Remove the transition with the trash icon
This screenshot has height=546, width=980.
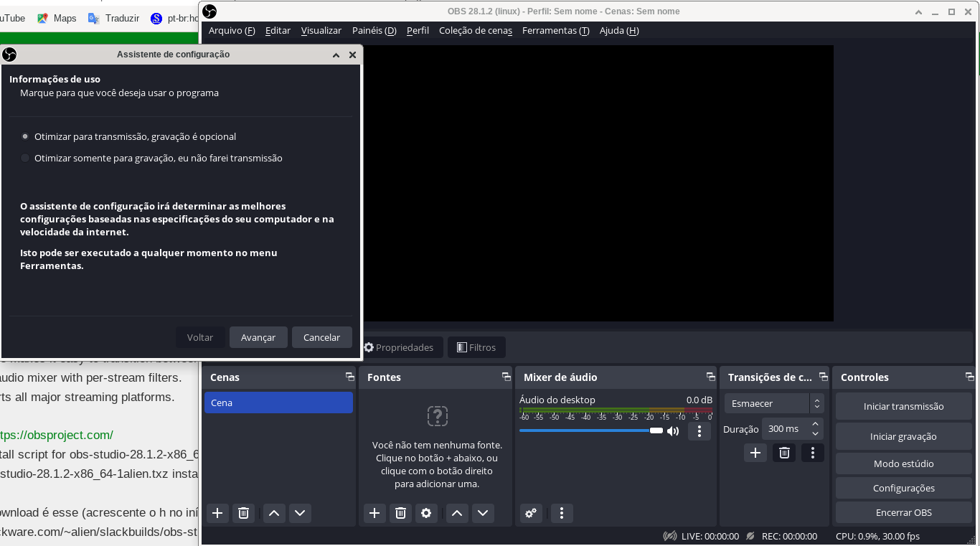(784, 453)
